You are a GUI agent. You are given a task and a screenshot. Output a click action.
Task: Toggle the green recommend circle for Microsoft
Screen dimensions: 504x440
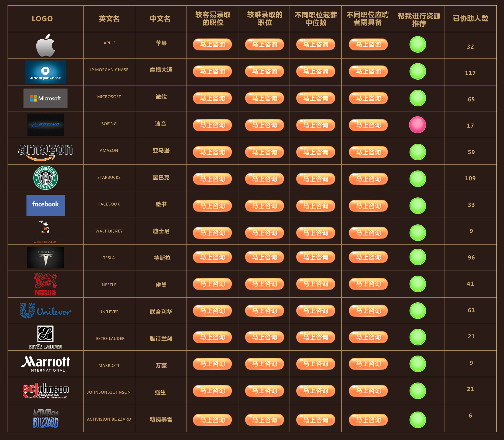point(418,98)
